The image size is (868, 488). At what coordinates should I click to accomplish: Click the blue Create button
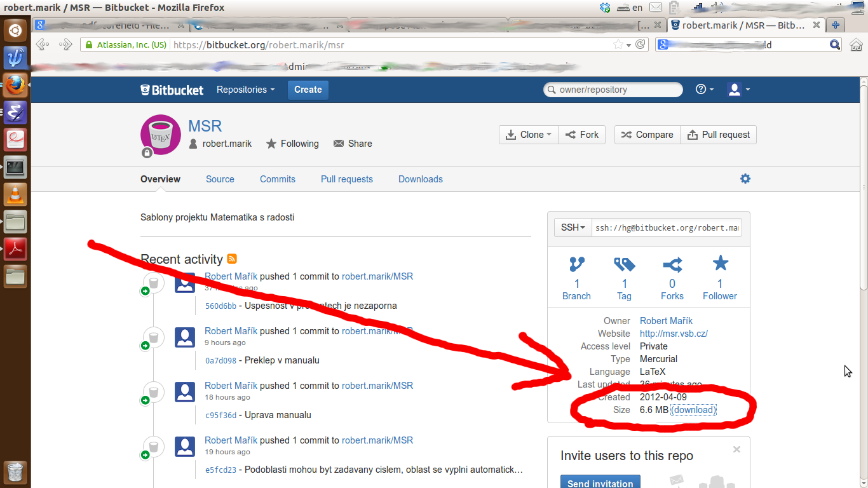click(308, 90)
